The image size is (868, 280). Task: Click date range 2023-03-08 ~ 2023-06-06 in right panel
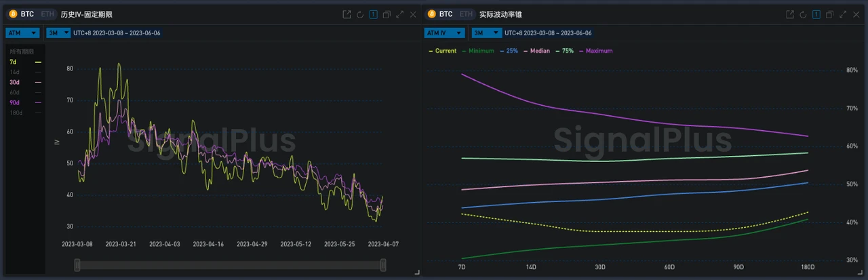(x=547, y=33)
